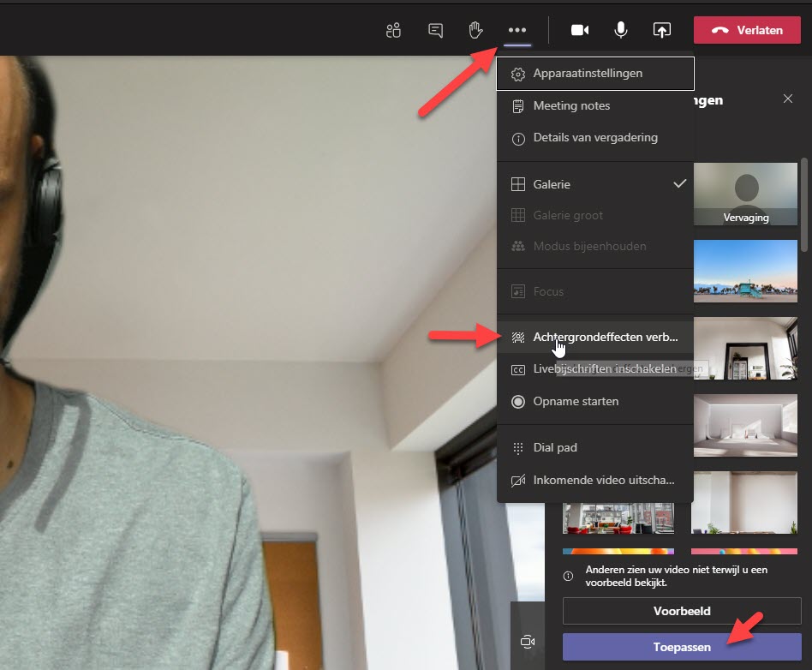The height and width of the screenshot is (670, 812).
Task: Show the participants list icon
Action: point(393,31)
